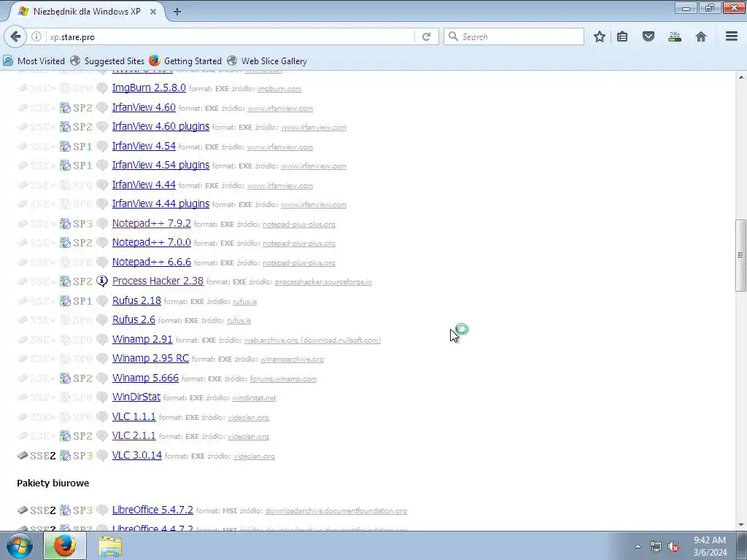Open a new tab with the plus button
The width and height of the screenshot is (747, 560).
point(177,12)
